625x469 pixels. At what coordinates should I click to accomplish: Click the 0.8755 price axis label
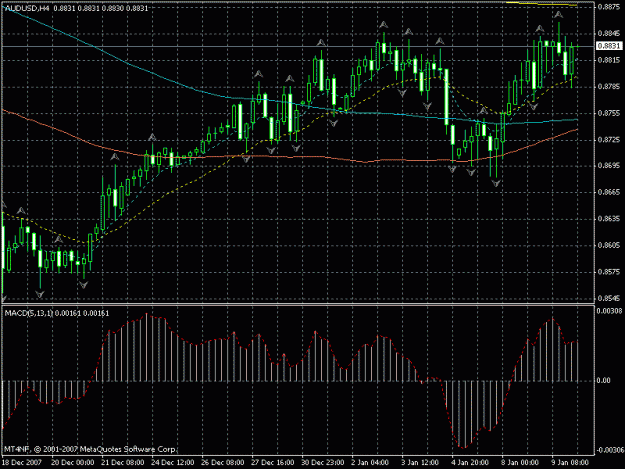[x=609, y=113]
